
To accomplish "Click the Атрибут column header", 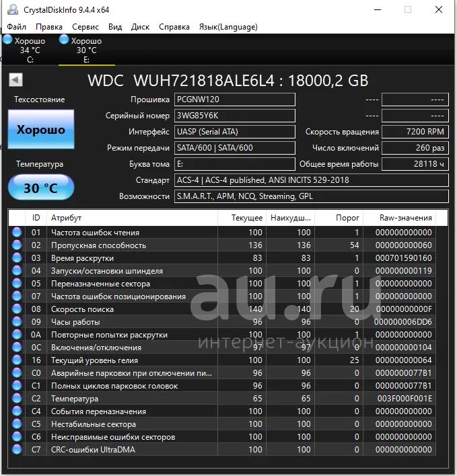I will click(x=132, y=218).
